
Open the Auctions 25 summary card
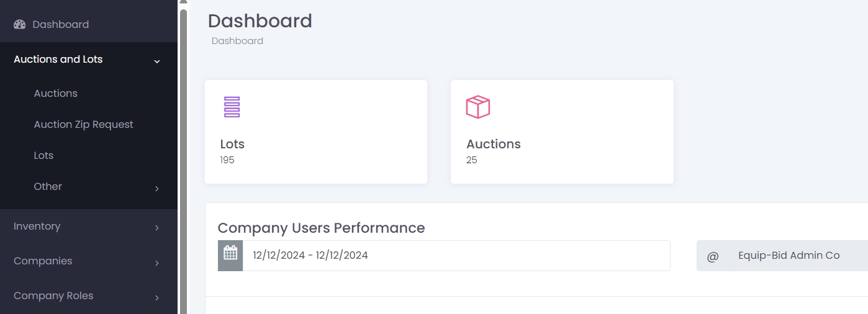562,132
